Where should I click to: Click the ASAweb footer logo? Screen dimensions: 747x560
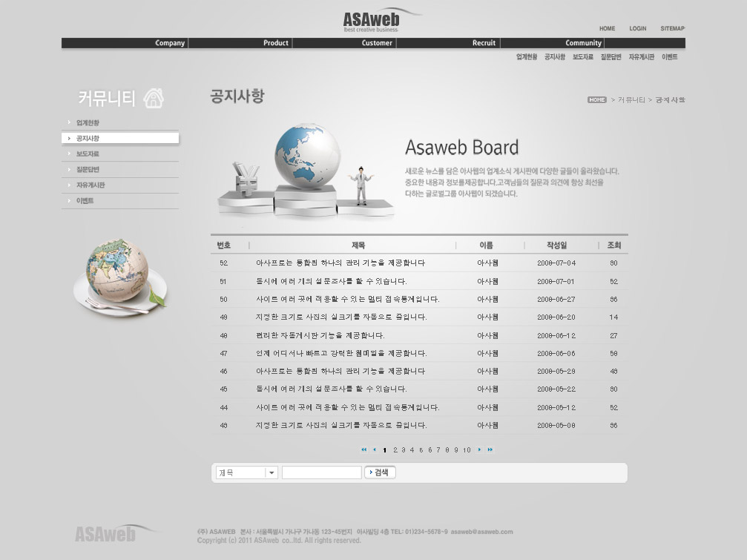pyautogui.click(x=106, y=534)
